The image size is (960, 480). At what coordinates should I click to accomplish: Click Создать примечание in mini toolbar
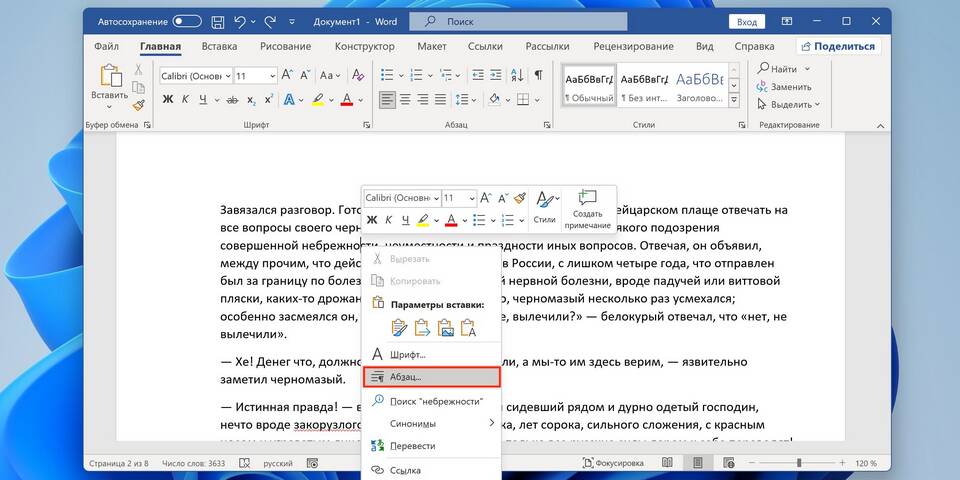pos(587,208)
